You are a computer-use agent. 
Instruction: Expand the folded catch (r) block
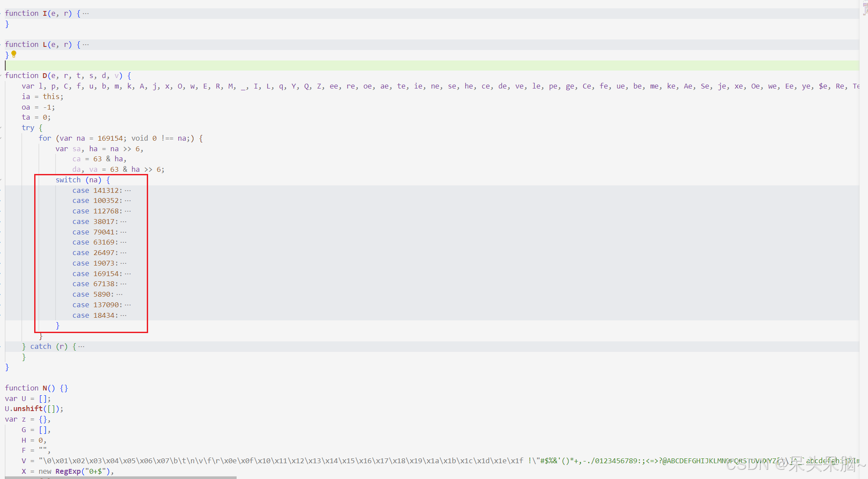click(81, 347)
